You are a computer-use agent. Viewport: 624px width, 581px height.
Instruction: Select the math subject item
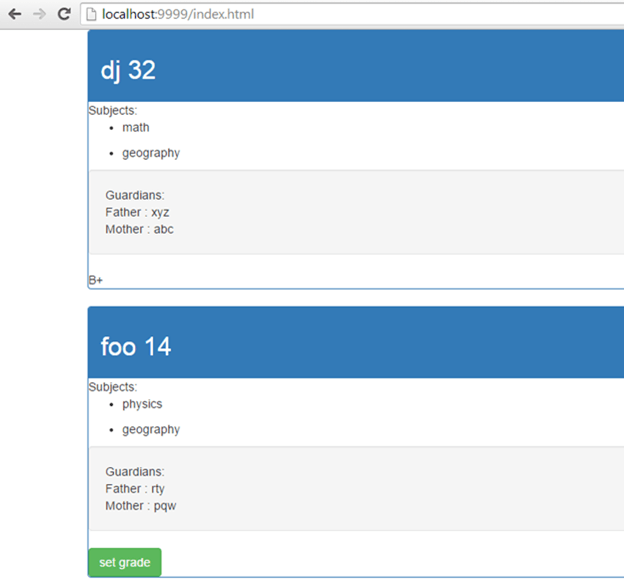(x=136, y=128)
